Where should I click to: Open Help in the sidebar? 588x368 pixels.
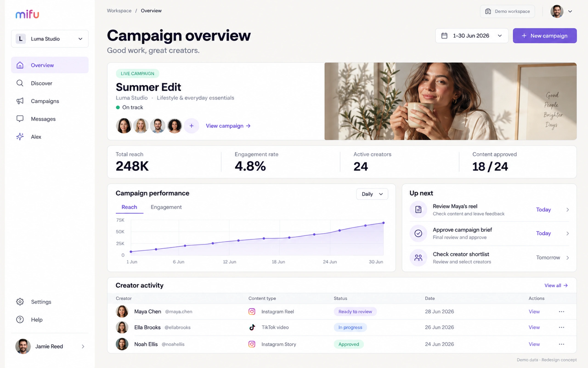[x=50, y=319]
